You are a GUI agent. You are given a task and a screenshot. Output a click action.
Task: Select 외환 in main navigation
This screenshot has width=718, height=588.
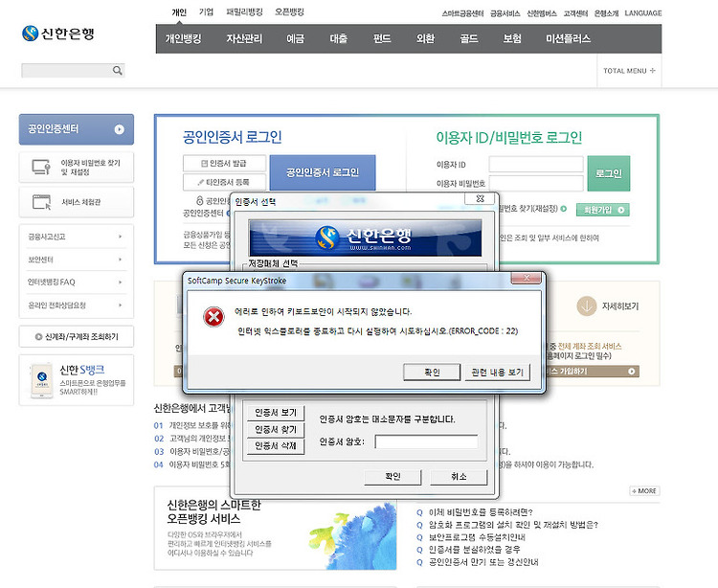click(425, 39)
